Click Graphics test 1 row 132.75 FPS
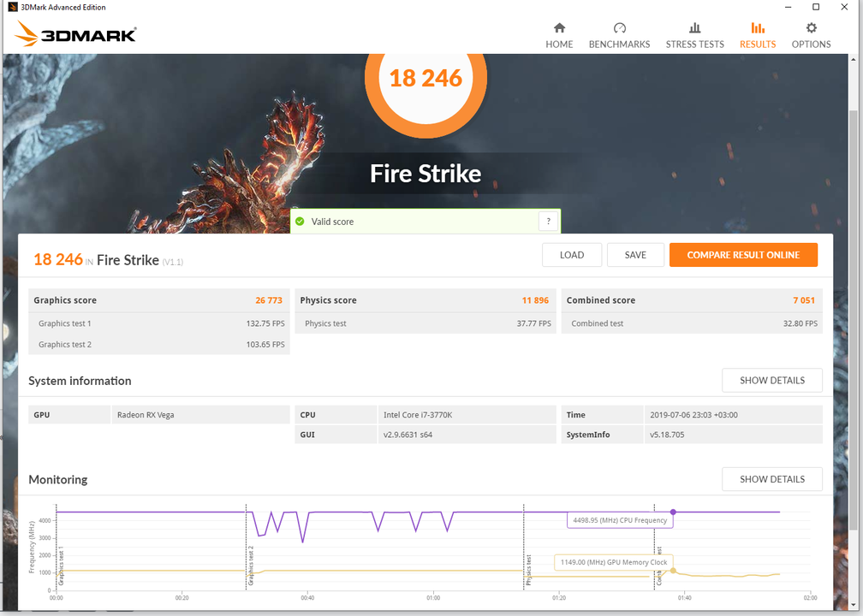The height and width of the screenshot is (616, 863). click(159, 323)
